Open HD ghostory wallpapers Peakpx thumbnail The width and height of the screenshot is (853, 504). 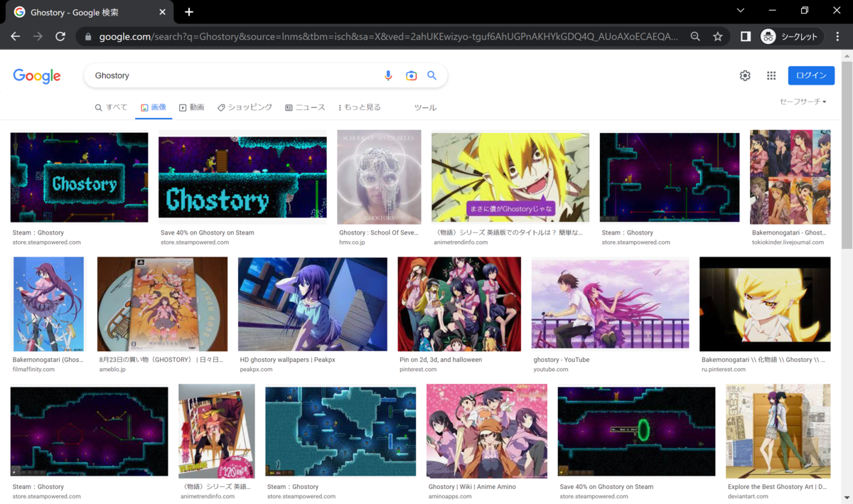coord(313,304)
